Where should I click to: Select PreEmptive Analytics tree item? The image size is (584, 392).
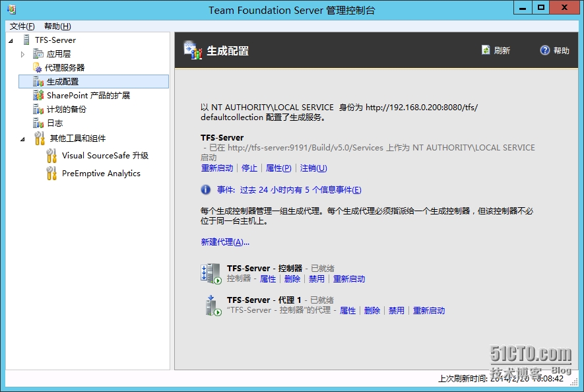click(101, 174)
